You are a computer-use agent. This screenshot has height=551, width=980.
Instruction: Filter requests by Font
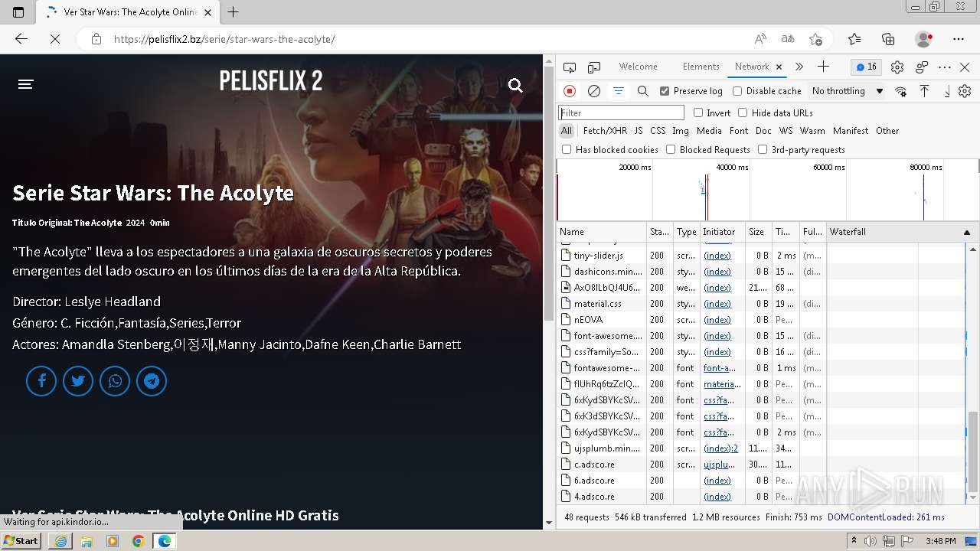coord(739,131)
